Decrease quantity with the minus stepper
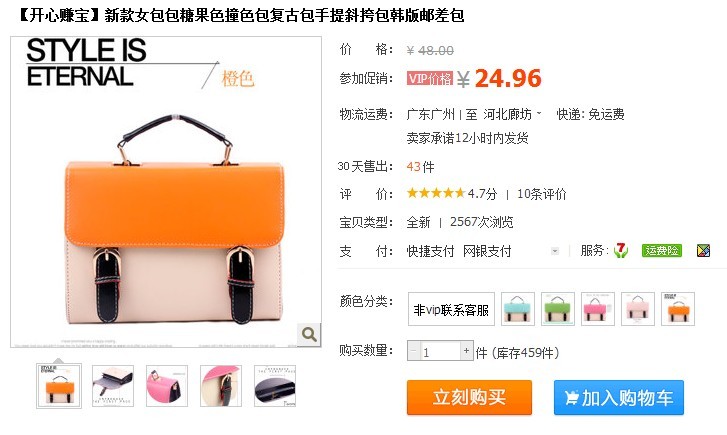 [x=414, y=351]
